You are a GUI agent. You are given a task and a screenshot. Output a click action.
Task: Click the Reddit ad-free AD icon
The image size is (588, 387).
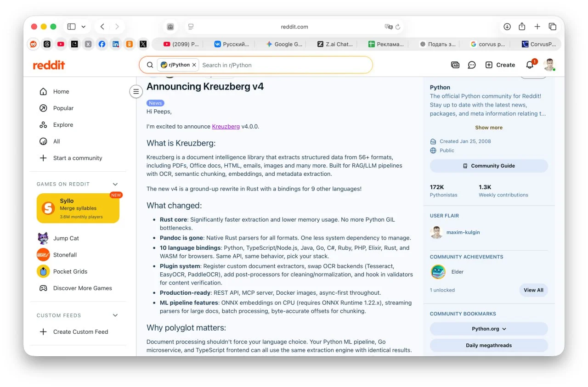pyautogui.click(x=455, y=65)
